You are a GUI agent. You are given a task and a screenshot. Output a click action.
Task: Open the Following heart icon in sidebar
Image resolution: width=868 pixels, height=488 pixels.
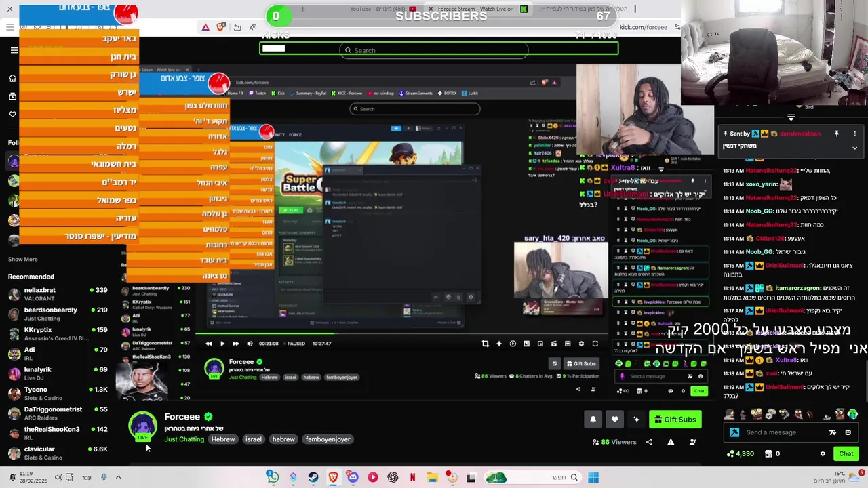[x=12, y=114]
